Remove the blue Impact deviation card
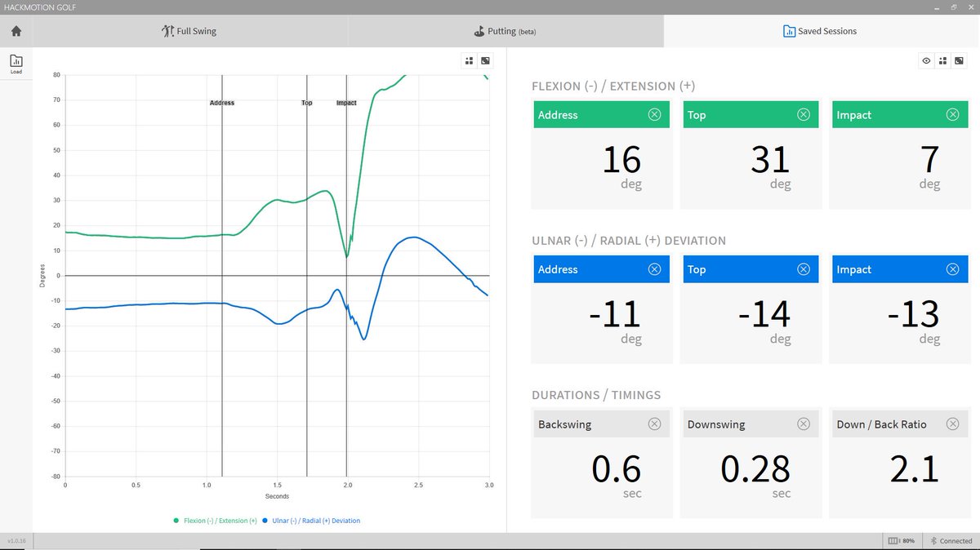The width and height of the screenshot is (980, 550). [x=952, y=269]
